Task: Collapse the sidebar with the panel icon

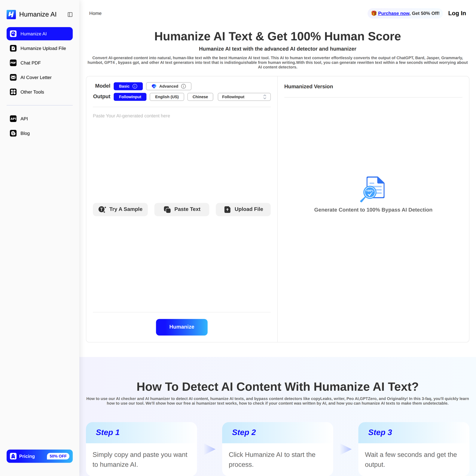Action: [70, 15]
